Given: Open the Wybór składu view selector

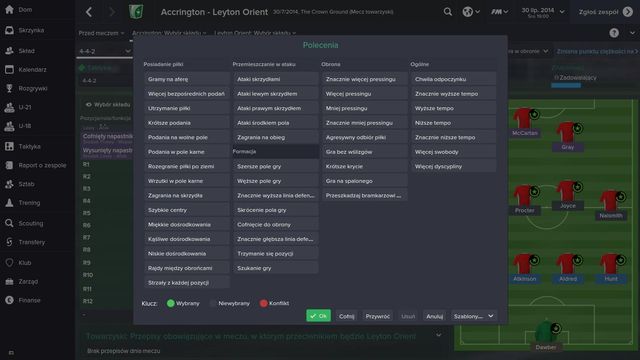Looking at the screenshot, I should [x=108, y=104].
